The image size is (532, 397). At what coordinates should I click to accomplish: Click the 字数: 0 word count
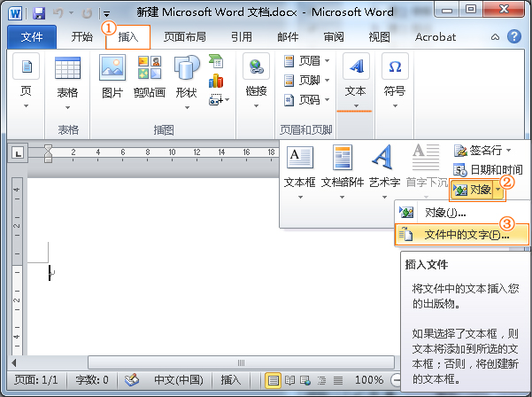click(x=92, y=379)
